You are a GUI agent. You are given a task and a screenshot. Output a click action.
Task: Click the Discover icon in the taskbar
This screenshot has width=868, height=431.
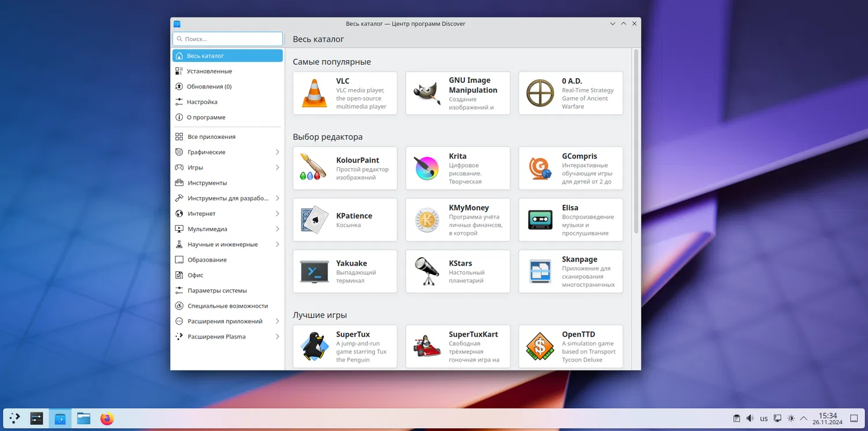[x=60, y=418]
